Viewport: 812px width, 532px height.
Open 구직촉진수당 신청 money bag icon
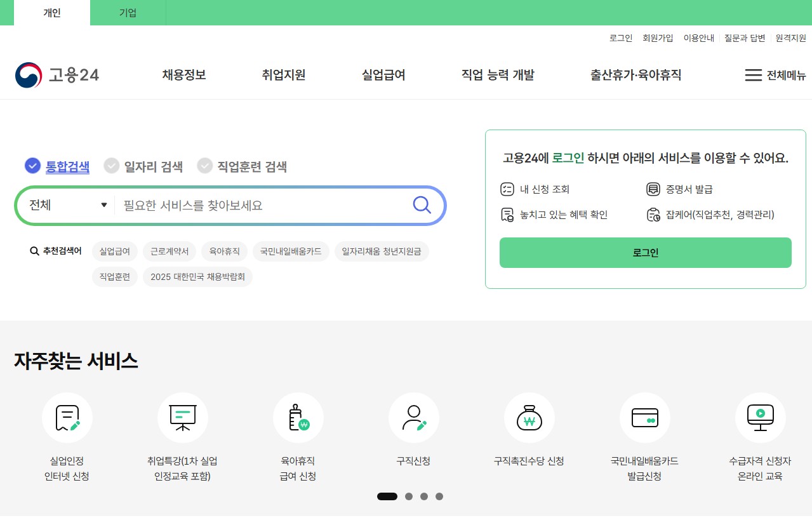[529, 418]
